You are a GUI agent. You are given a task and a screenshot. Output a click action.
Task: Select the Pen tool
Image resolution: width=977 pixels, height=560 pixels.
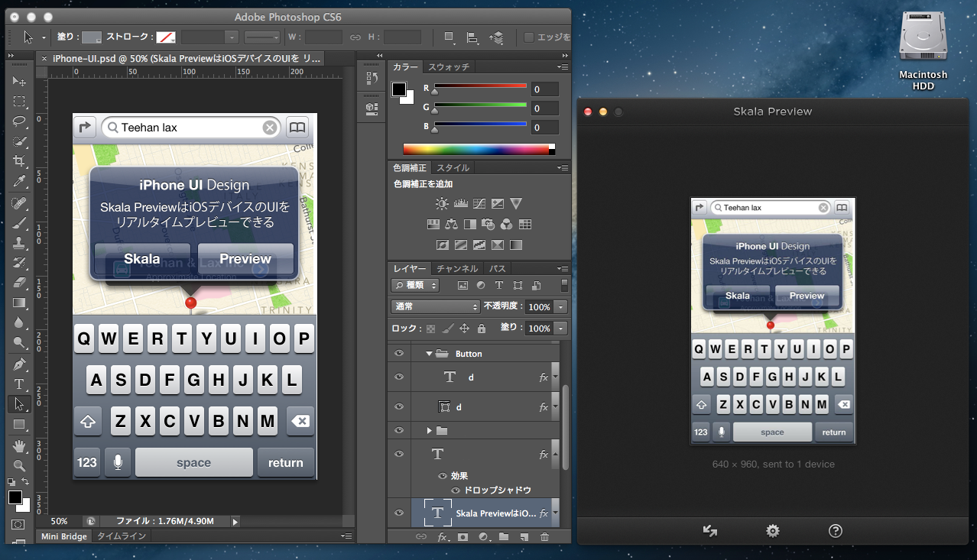[19, 364]
